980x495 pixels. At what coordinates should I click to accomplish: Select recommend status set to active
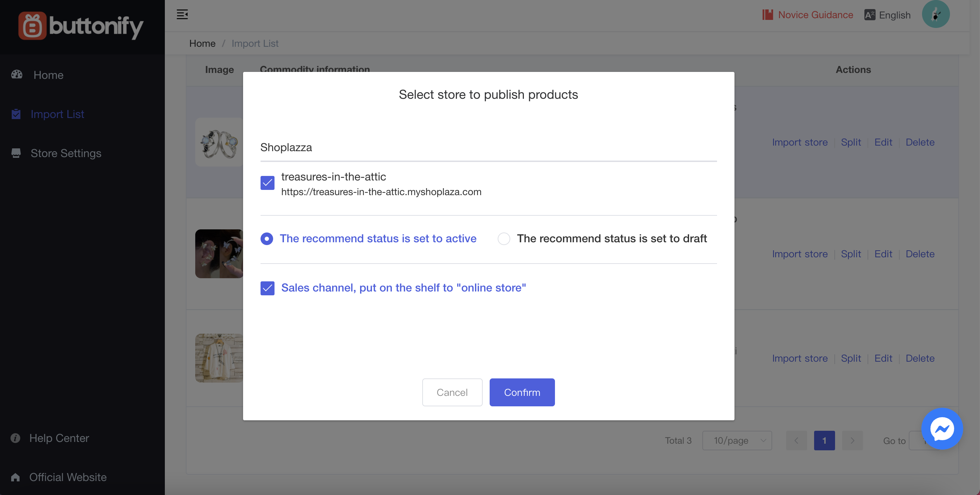[267, 239]
